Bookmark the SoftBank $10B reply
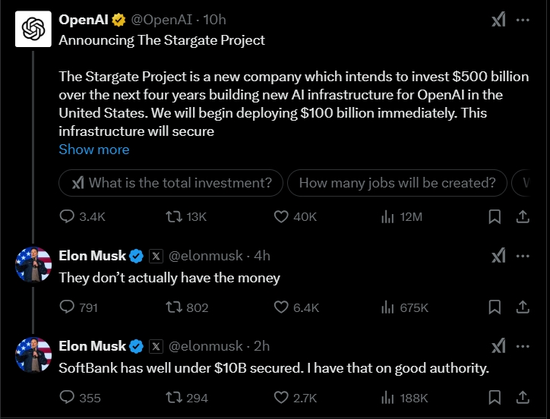 pos(495,398)
